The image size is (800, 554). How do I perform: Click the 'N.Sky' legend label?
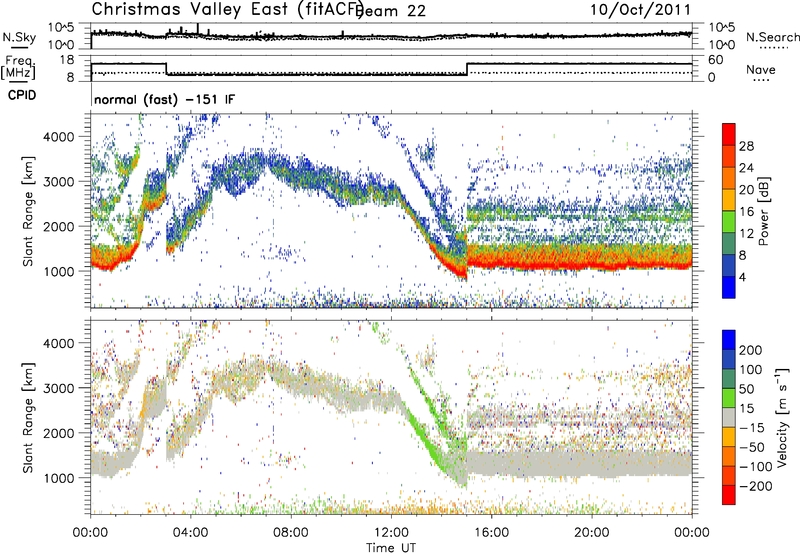coord(19,38)
